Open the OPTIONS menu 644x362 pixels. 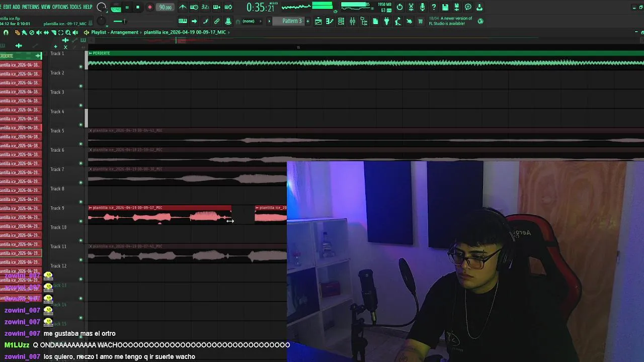tap(60, 7)
